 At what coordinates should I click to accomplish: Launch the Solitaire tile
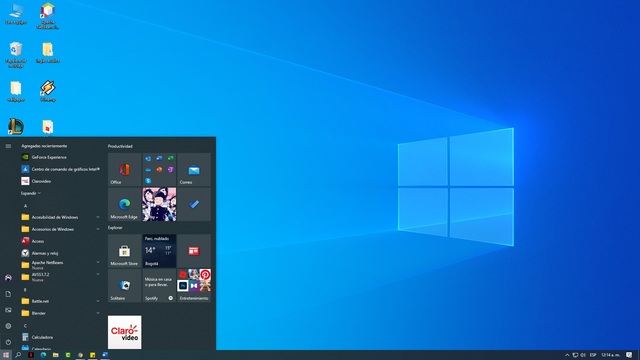click(x=124, y=285)
